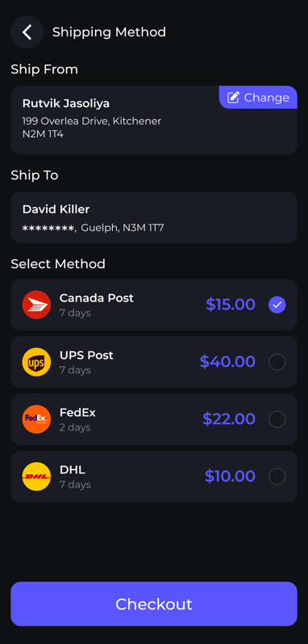The image size is (308, 644).
Task: Click the FedEx round logo
Action: coord(36,419)
